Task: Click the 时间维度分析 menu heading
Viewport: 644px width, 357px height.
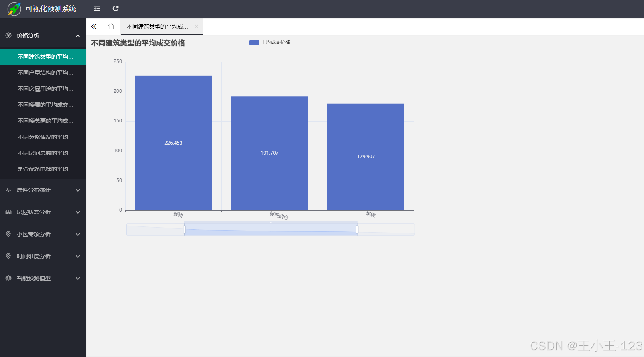Action: click(x=43, y=256)
